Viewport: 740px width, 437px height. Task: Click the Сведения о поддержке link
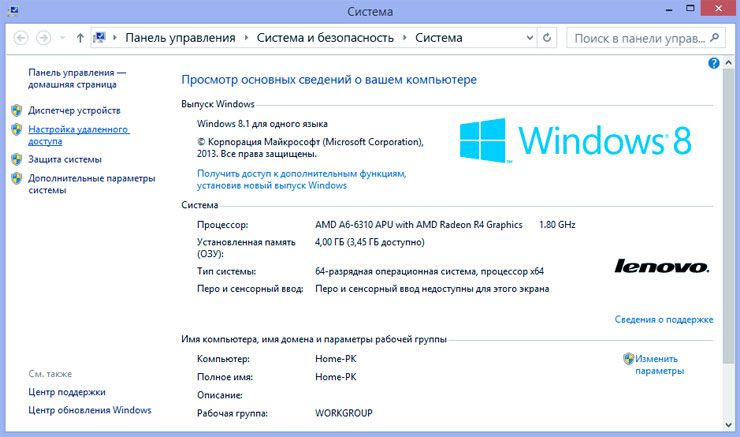pyautogui.click(x=664, y=320)
